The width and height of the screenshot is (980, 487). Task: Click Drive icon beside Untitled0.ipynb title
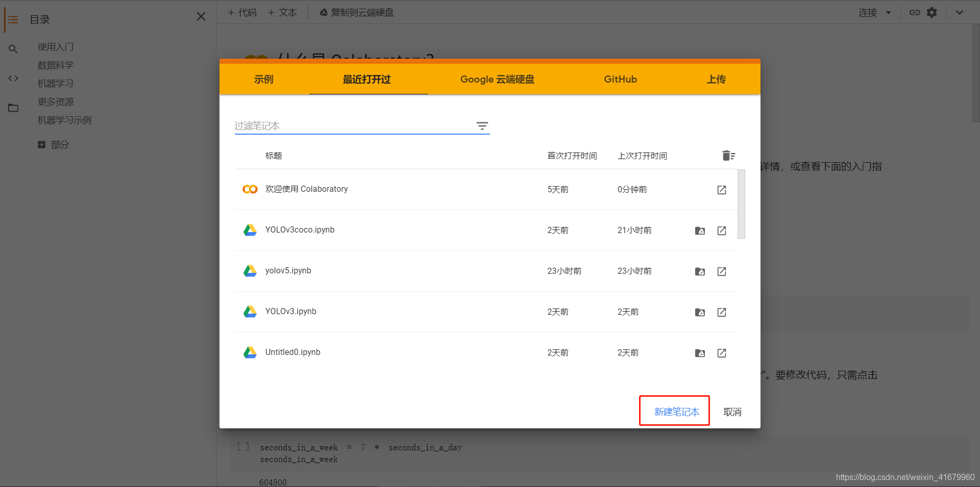click(x=250, y=352)
